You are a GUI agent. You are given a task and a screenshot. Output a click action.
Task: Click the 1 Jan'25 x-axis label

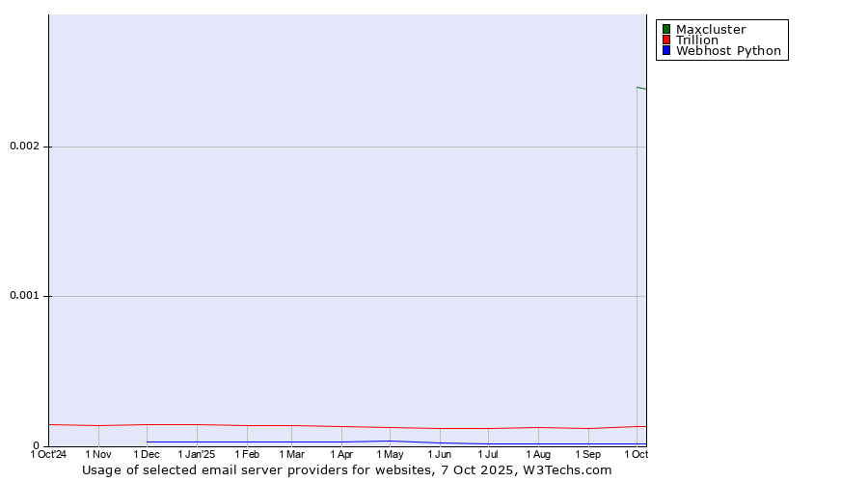[197, 454]
